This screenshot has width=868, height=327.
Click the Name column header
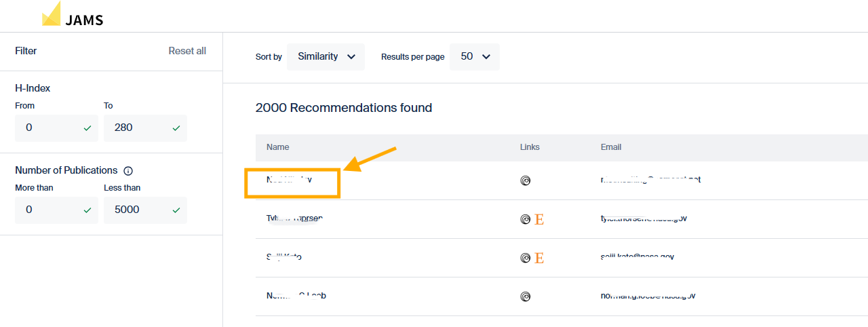pyautogui.click(x=277, y=147)
